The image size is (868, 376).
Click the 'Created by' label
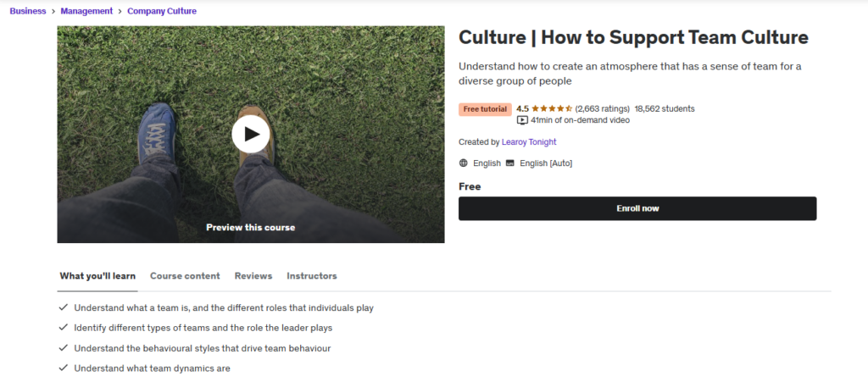pos(479,142)
